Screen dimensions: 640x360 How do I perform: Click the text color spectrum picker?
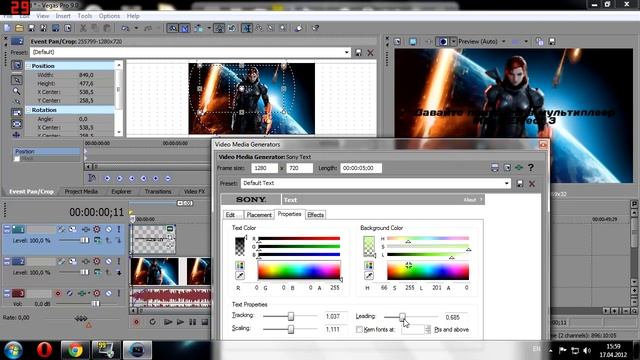299,271
